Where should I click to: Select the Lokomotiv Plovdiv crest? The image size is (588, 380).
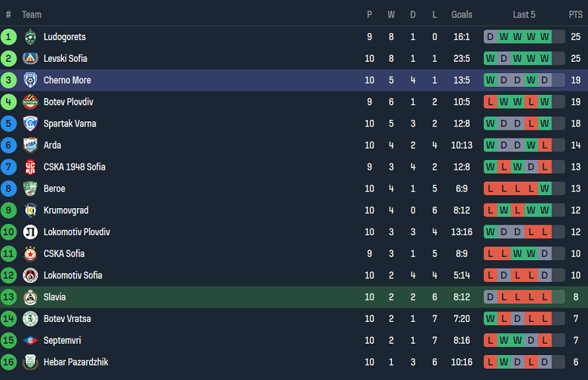tap(30, 232)
